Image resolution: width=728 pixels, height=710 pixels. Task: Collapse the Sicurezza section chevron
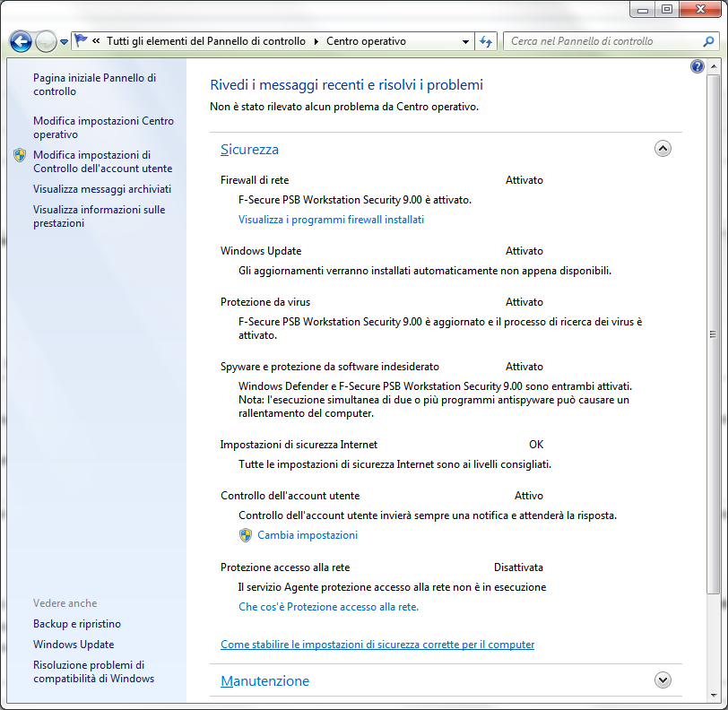pyautogui.click(x=663, y=150)
